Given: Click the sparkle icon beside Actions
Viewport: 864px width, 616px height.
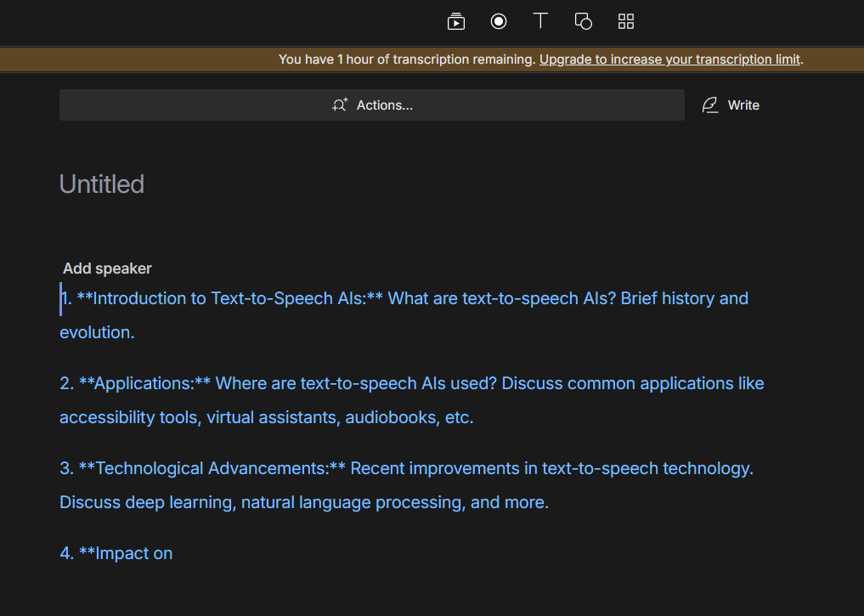Looking at the screenshot, I should (x=340, y=105).
